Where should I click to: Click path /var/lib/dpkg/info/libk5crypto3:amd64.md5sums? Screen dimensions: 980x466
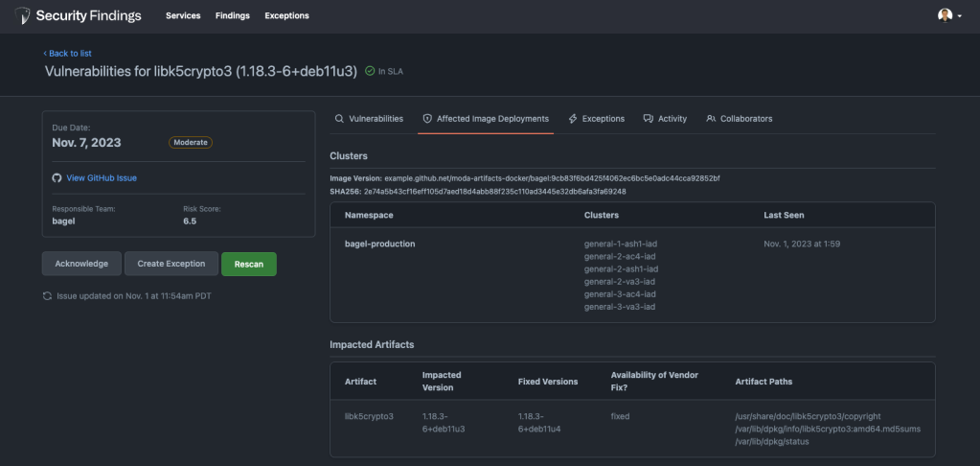coord(828,430)
